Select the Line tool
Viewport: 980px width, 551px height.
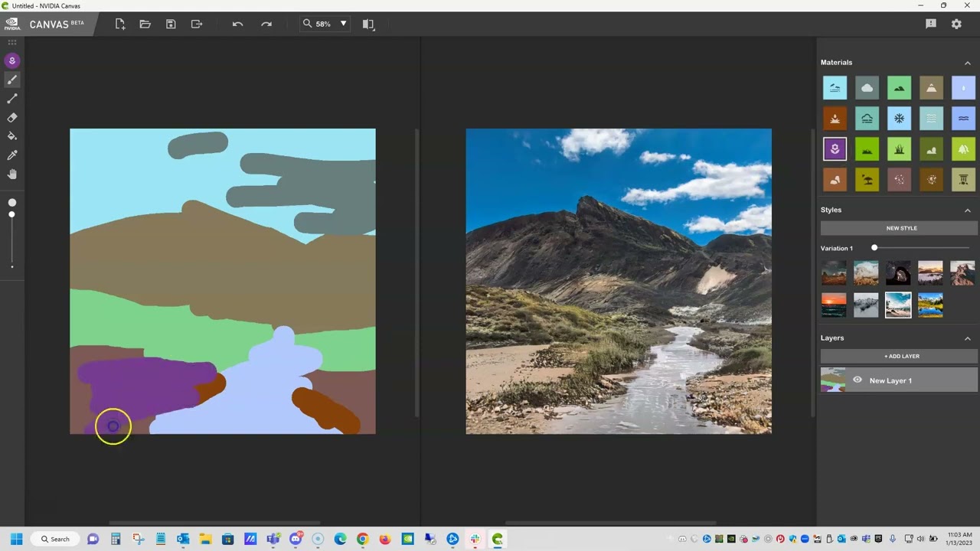point(12,99)
